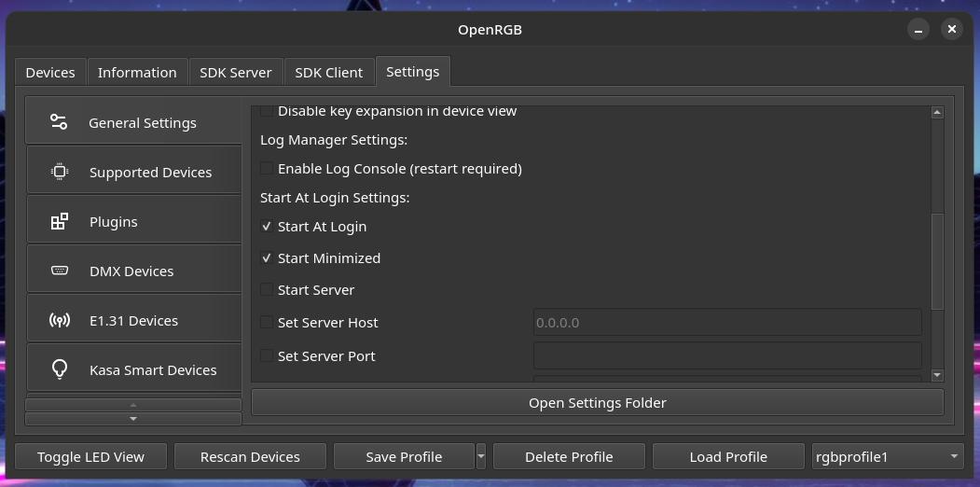Enable the Log Console checkbox

click(267, 168)
